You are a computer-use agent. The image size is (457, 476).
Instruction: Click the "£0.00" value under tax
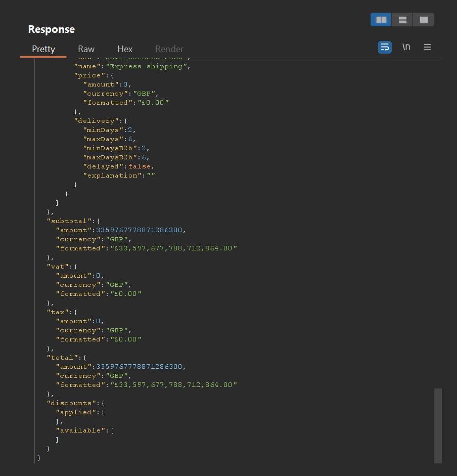pos(126,339)
